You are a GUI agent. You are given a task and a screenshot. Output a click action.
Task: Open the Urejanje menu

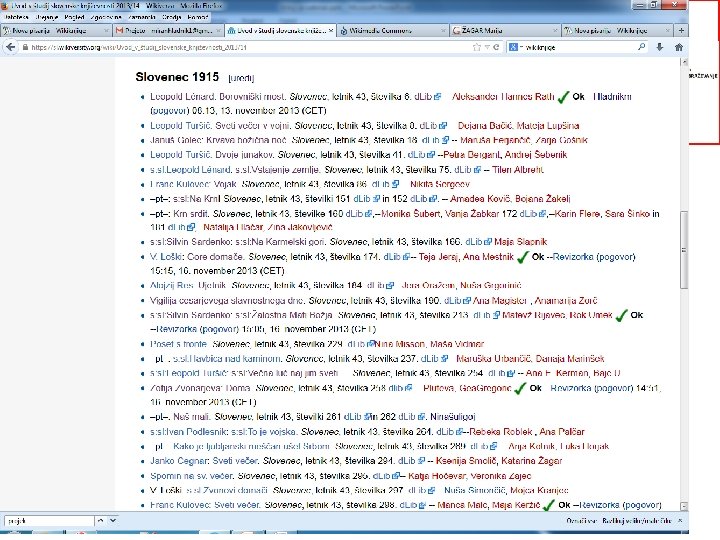47,17
